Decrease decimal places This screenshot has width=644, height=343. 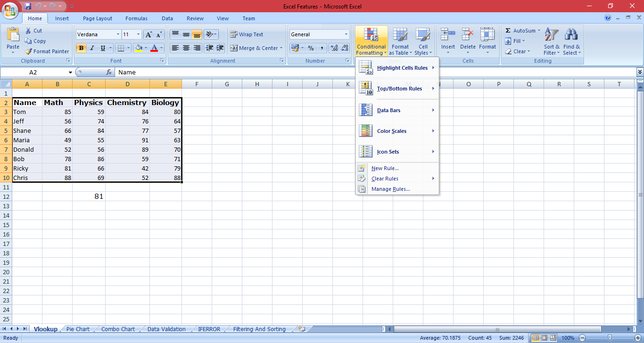(345, 48)
